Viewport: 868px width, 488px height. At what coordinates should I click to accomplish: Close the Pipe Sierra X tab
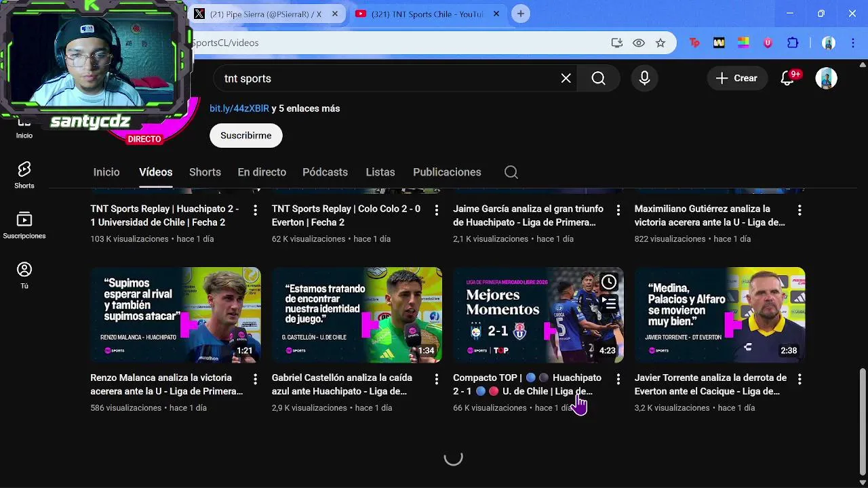(x=335, y=14)
